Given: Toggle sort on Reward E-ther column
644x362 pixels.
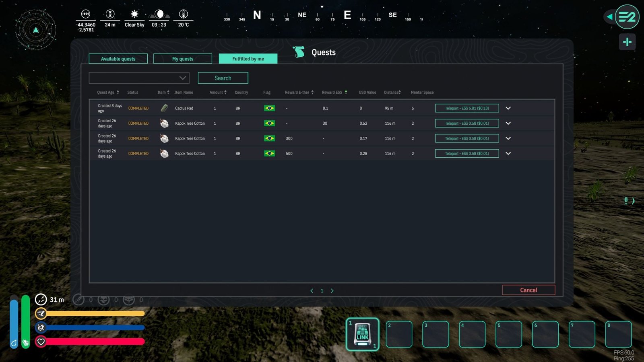Looking at the screenshot, I should [299, 93].
